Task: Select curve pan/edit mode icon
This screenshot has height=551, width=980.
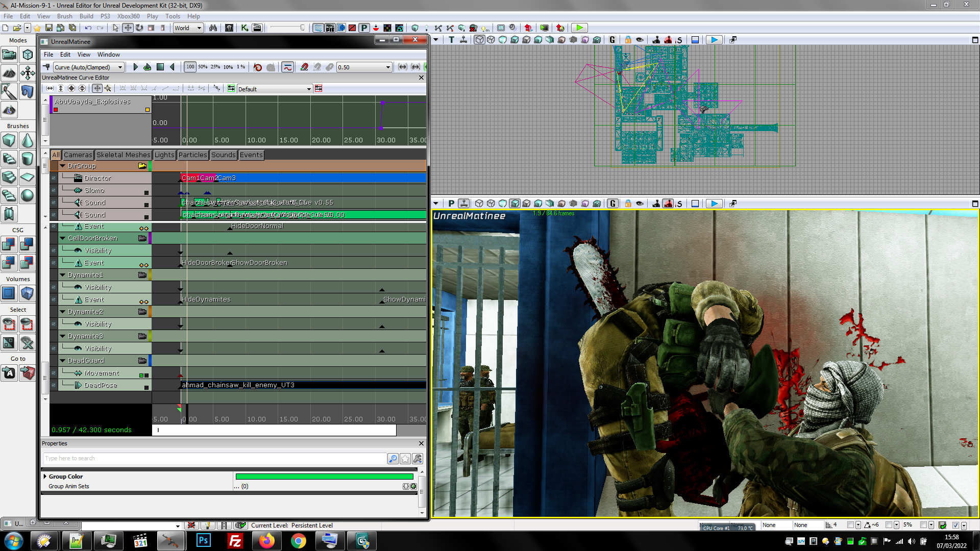Action: point(97,88)
